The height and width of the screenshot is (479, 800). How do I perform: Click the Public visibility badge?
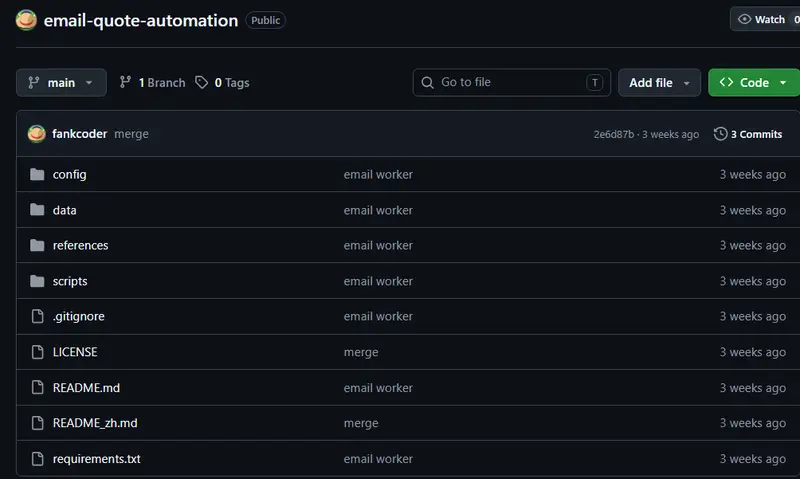point(265,20)
